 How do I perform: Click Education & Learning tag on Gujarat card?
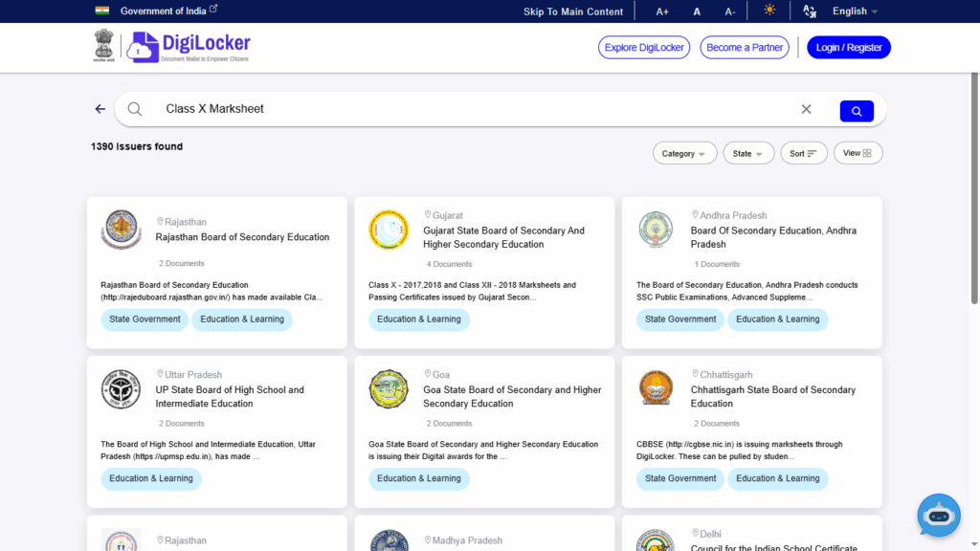pyautogui.click(x=419, y=320)
